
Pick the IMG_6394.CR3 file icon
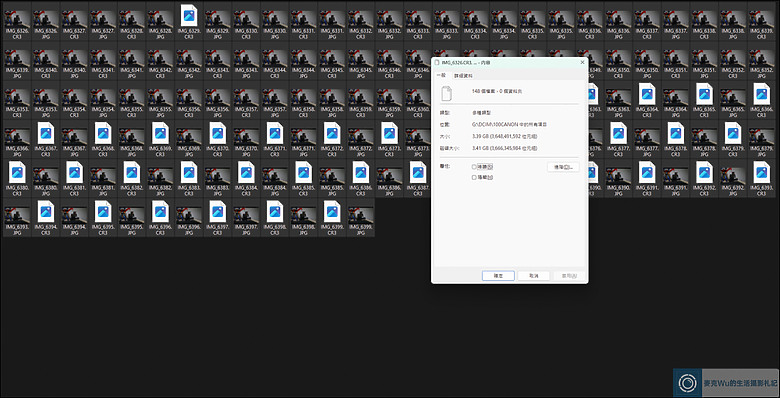tap(46, 211)
